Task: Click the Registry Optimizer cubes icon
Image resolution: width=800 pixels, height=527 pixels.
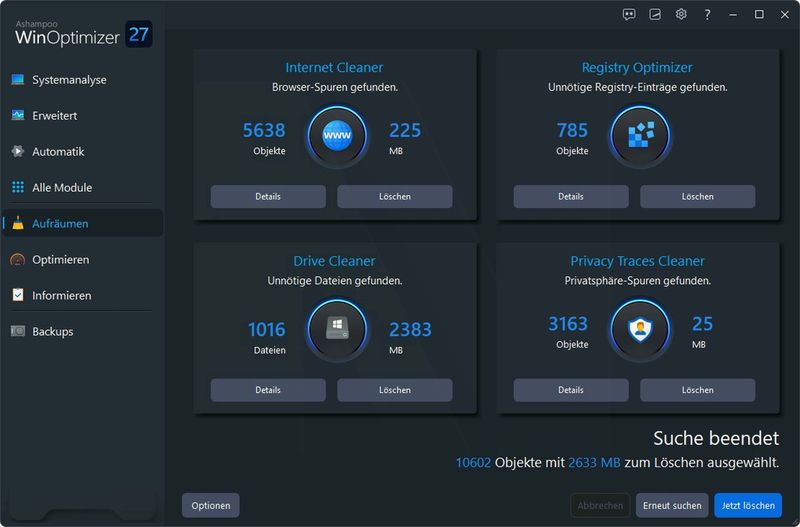Action: point(639,135)
